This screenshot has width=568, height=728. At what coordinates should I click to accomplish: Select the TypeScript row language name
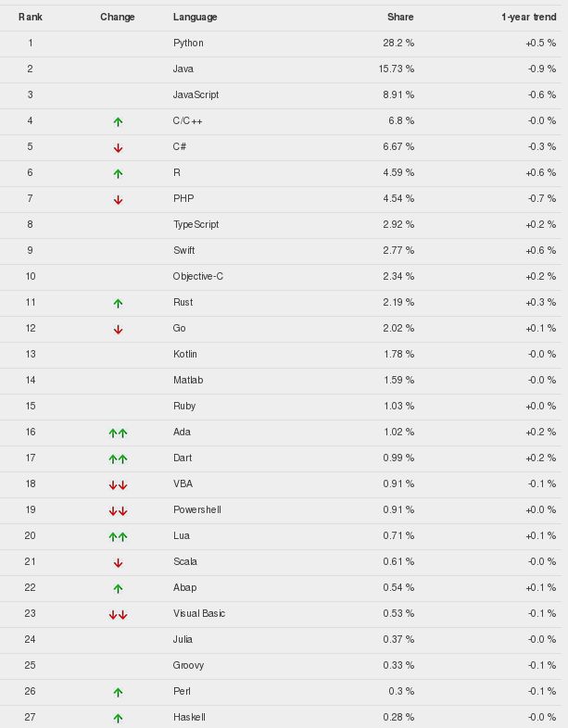(196, 224)
